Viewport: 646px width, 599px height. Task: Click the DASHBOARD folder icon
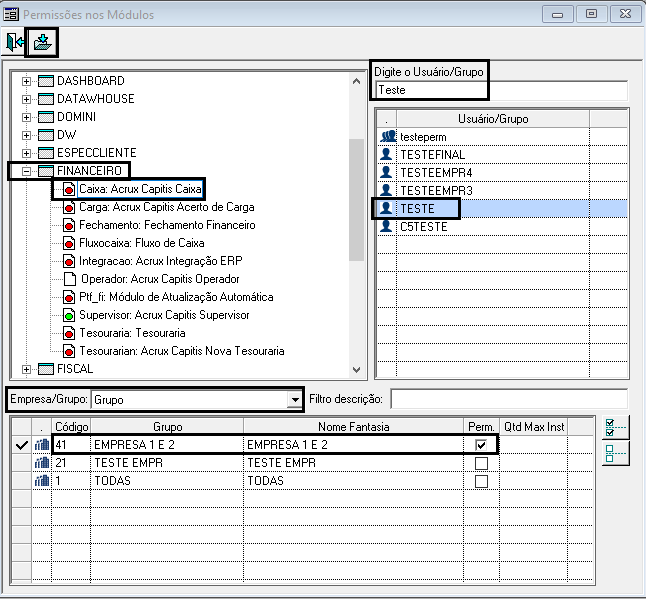pos(46,81)
